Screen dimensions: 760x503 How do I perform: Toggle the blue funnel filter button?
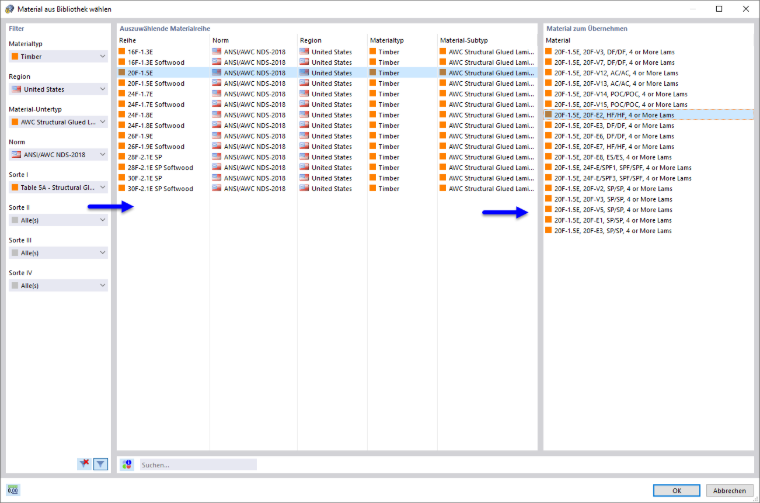[100, 464]
